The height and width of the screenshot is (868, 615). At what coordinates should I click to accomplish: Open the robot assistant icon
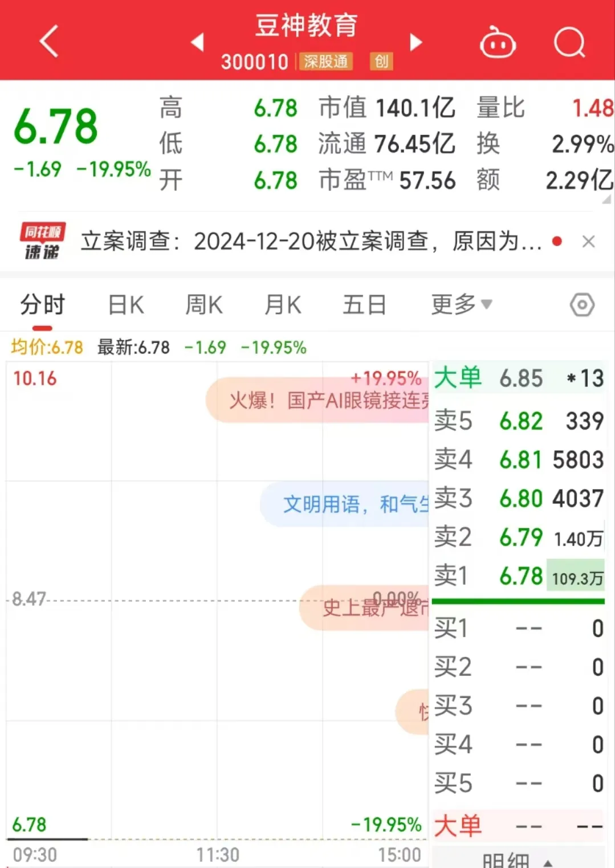tap(498, 42)
